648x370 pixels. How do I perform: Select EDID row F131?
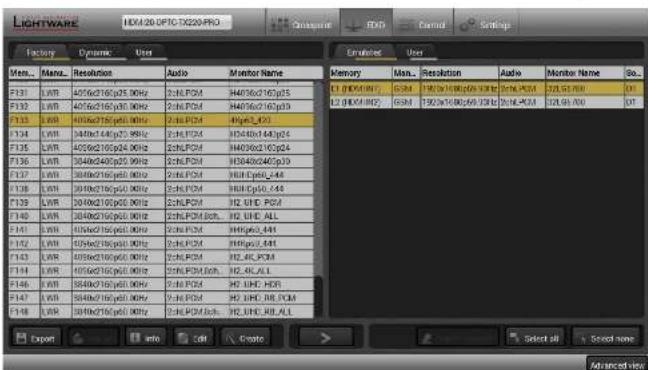tap(161, 93)
